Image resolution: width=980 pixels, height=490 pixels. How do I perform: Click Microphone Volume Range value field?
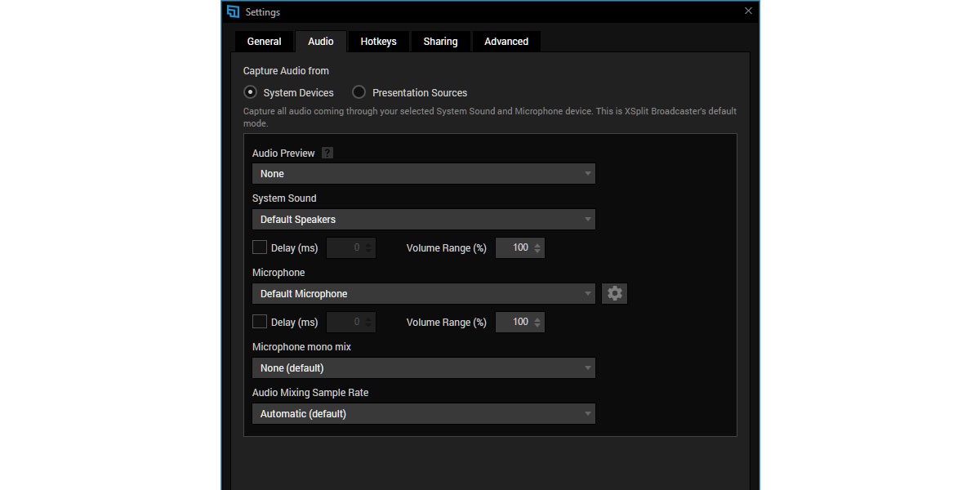[514, 322]
